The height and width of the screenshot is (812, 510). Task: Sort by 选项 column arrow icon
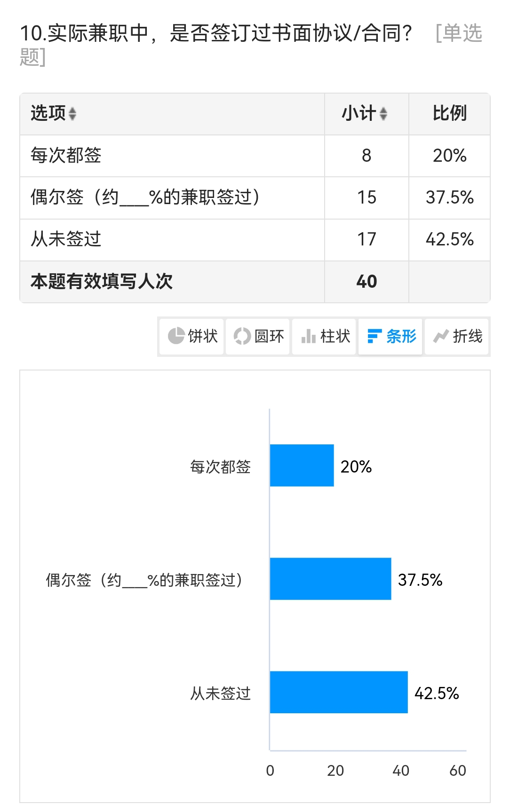[x=72, y=114]
